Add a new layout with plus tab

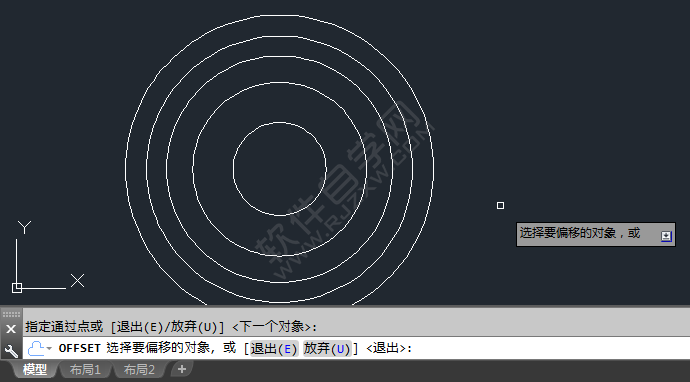pyautogui.click(x=182, y=369)
